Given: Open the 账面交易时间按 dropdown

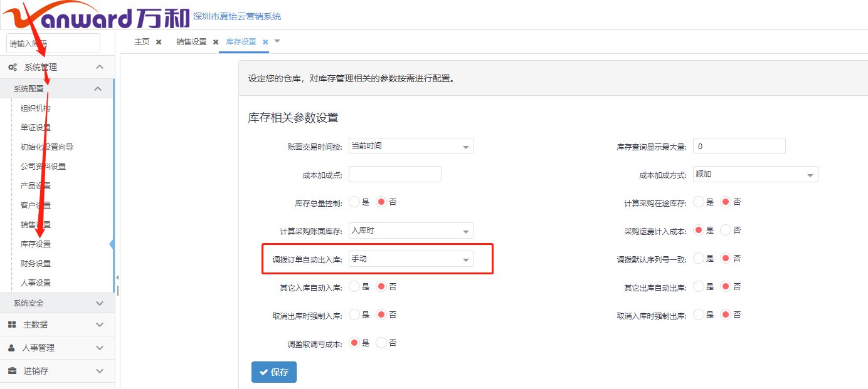Looking at the screenshot, I should 411,146.
